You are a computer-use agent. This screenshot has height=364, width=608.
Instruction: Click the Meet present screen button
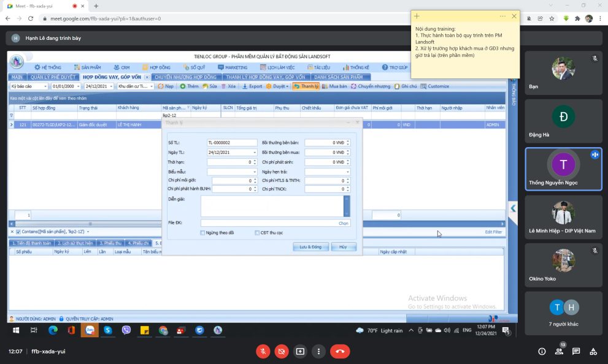tap(300, 351)
